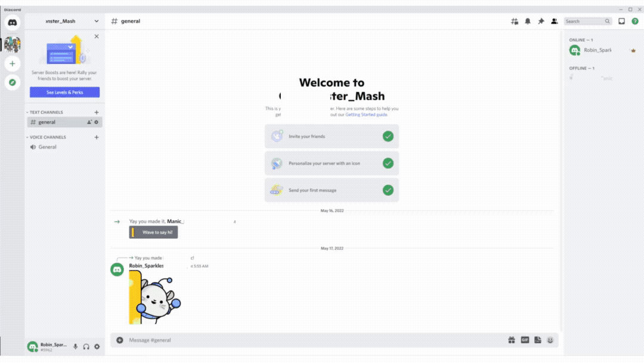
Task: Open notification settings bell icon
Action: 528,21
